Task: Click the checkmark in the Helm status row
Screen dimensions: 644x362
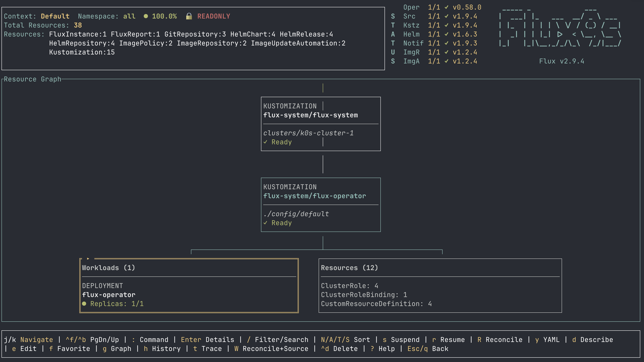Action: tap(446, 34)
